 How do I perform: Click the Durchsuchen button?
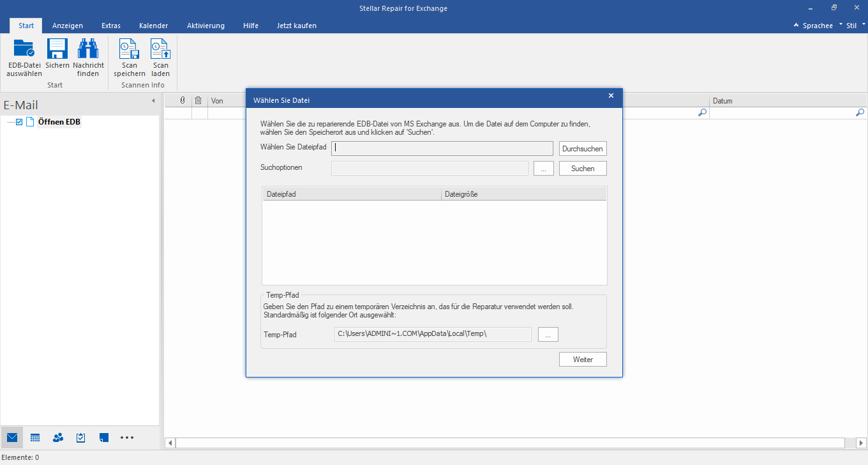coord(583,148)
